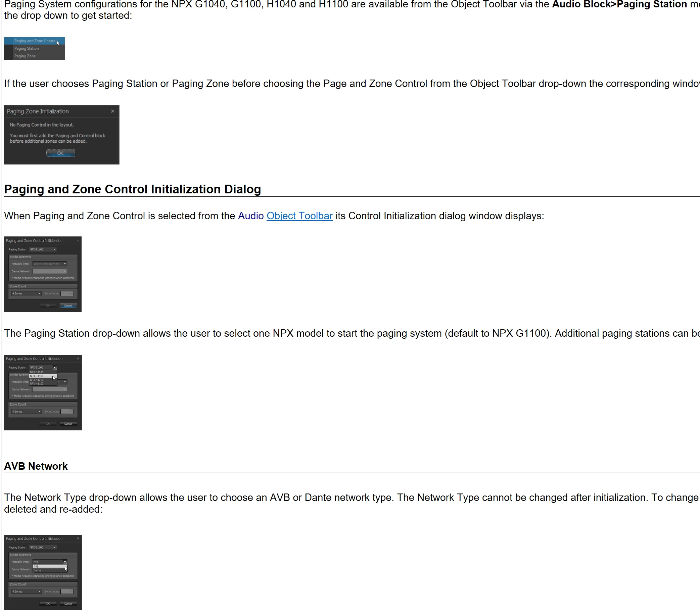Click the focused Cancel button with dotted outline
The width and height of the screenshot is (700, 611).
click(68, 305)
